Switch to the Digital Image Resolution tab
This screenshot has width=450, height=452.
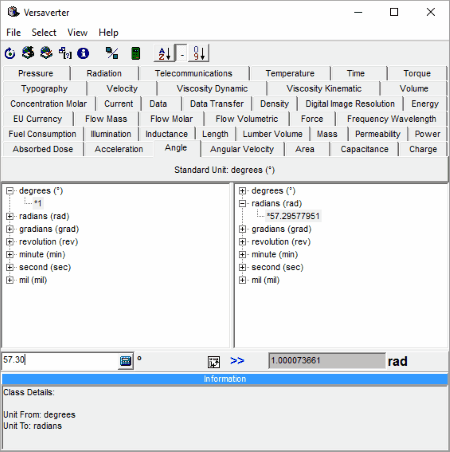coord(350,104)
